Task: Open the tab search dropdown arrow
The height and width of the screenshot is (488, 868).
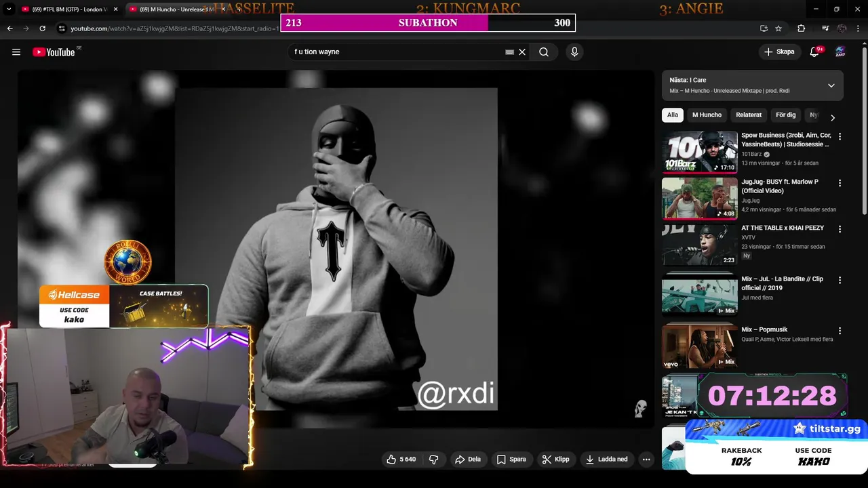Action: pyautogui.click(x=9, y=9)
